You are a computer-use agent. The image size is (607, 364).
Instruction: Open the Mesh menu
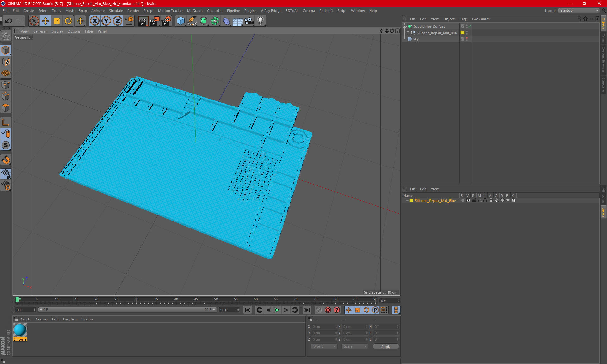[70, 11]
